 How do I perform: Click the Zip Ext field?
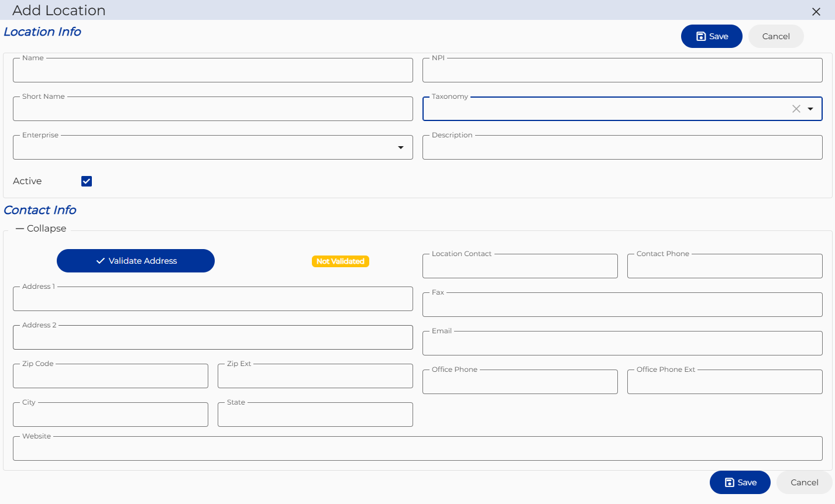point(315,376)
